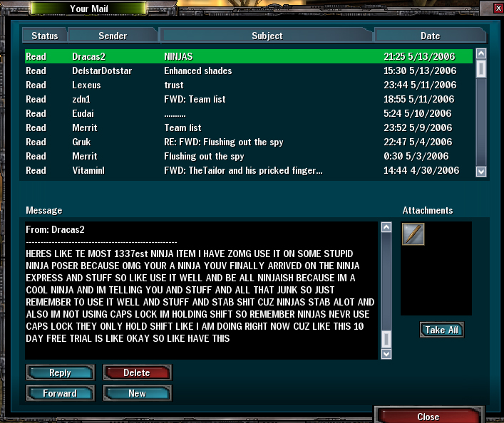Image resolution: width=504 pixels, height=423 pixels.
Task: Click message pane scroll up arrow
Action: (x=386, y=227)
